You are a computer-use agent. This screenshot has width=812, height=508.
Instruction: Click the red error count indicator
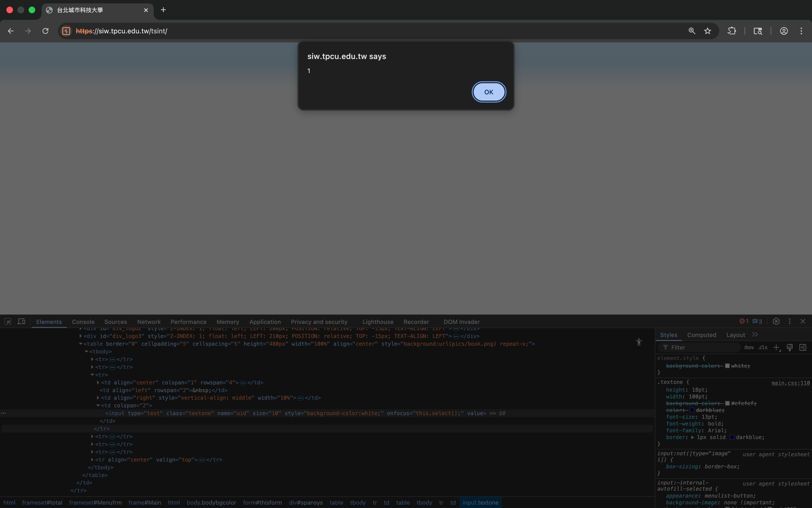tap(744, 321)
